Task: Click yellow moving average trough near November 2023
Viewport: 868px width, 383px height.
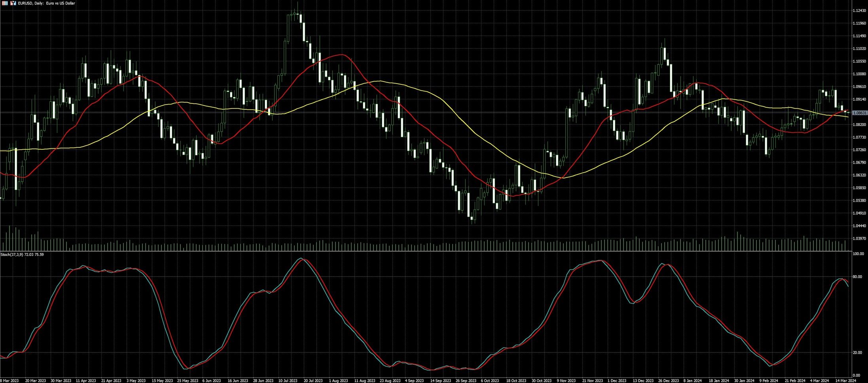Action: pyautogui.click(x=564, y=178)
